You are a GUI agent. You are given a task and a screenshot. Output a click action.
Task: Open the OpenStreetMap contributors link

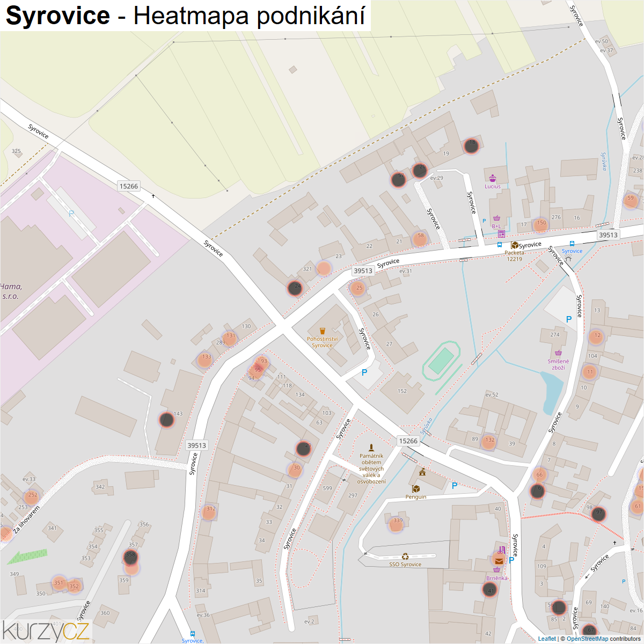587,639
